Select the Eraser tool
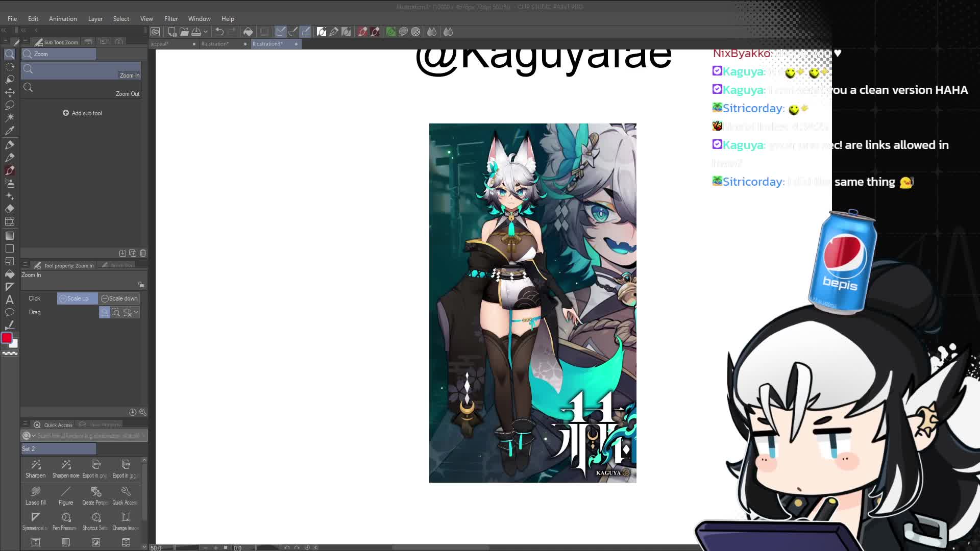This screenshot has height=551, width=980. (x=10, y=209)
